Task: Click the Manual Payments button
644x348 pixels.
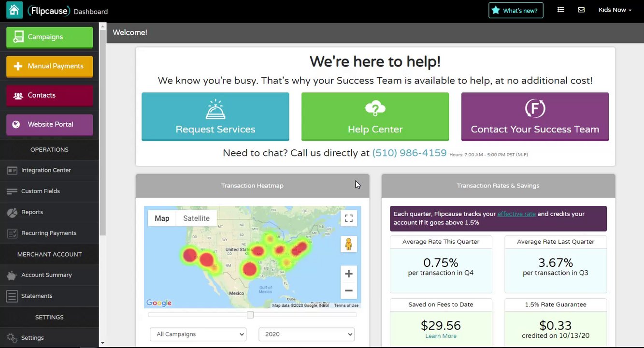Action: click(49, 66)
